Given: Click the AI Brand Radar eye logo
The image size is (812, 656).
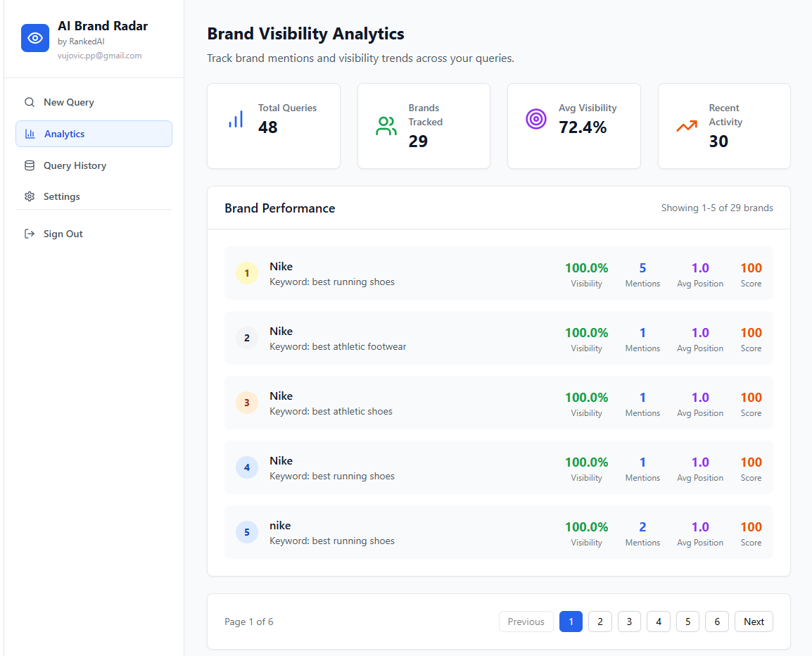Looking at the screenshot, I should pos(35,38).
